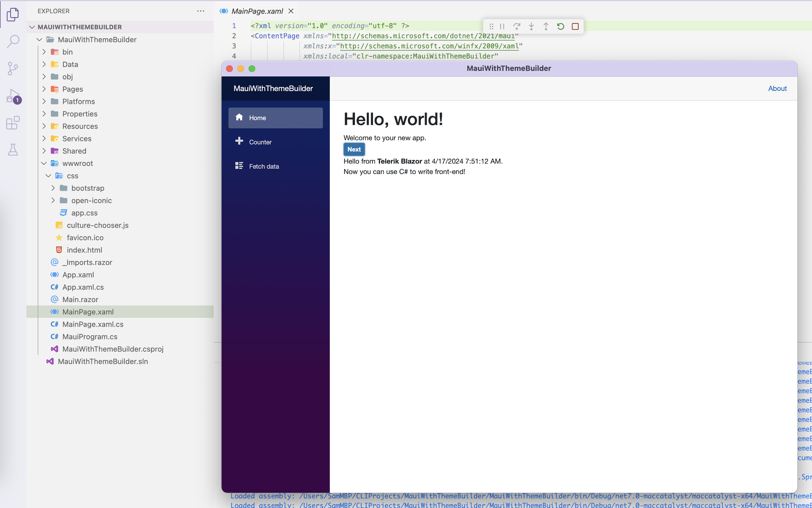The image size is (812, 508).
Task: Click the debug toolbar drag handle
Action: click(491, 26)
